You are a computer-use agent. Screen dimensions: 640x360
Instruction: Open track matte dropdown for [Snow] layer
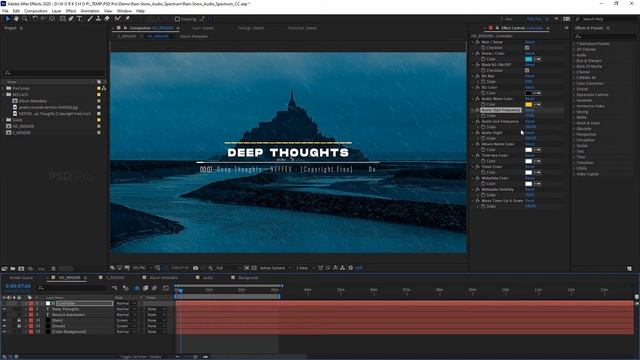(x=156, y=326)
